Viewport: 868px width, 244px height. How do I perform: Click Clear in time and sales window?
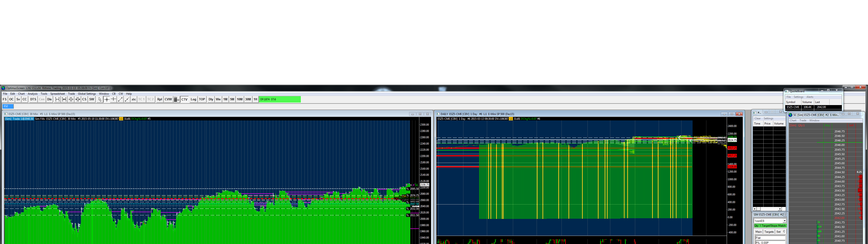(757, 118)
